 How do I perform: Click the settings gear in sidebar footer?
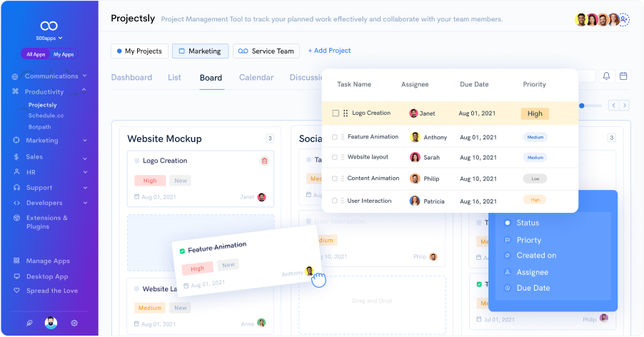[74, 323]
